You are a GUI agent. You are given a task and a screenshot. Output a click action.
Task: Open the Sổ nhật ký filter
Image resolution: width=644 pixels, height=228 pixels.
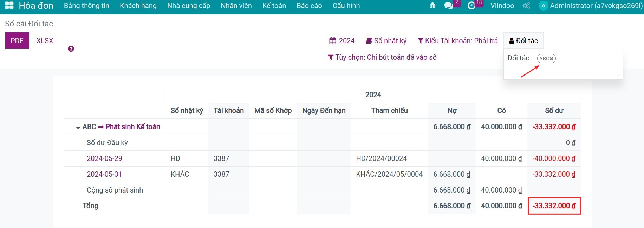coord(386,41)
